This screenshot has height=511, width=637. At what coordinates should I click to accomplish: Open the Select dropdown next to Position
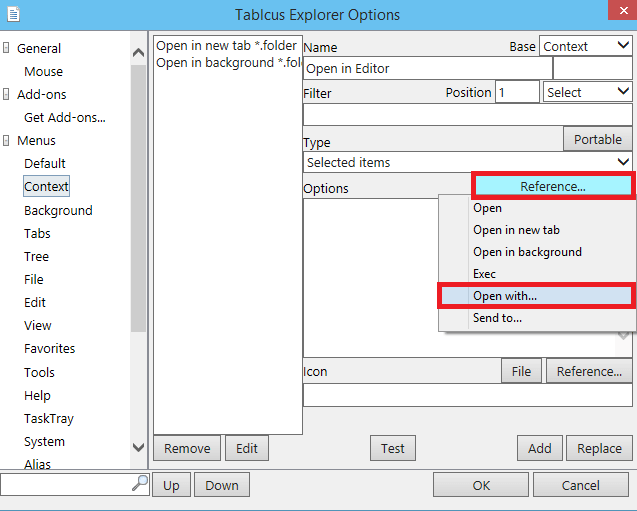click(587, 92)
